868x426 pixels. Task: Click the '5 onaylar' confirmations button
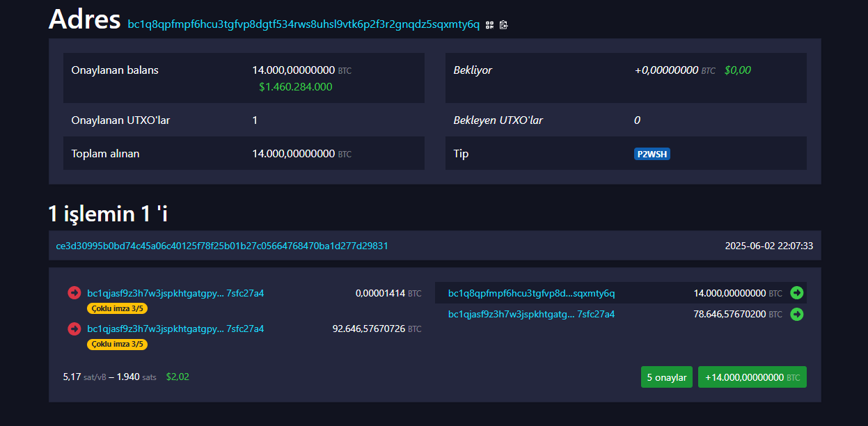[x=667, y=377]
